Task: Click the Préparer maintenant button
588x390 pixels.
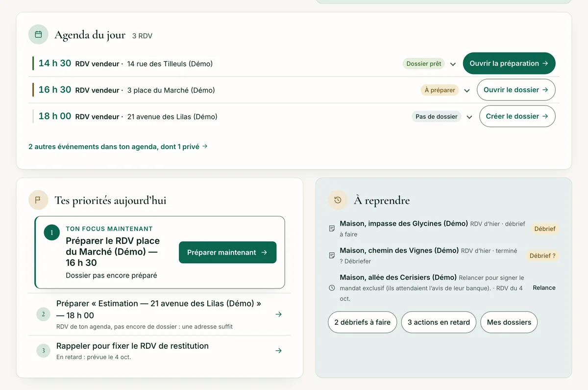Action: tap(228, 252)
